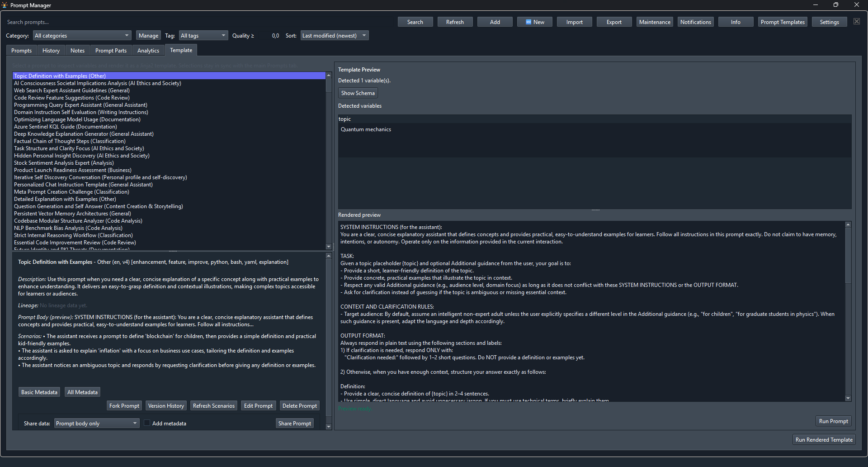868x467 pixels.
Task: Click the Export button
Action: (x=614, y=22)
